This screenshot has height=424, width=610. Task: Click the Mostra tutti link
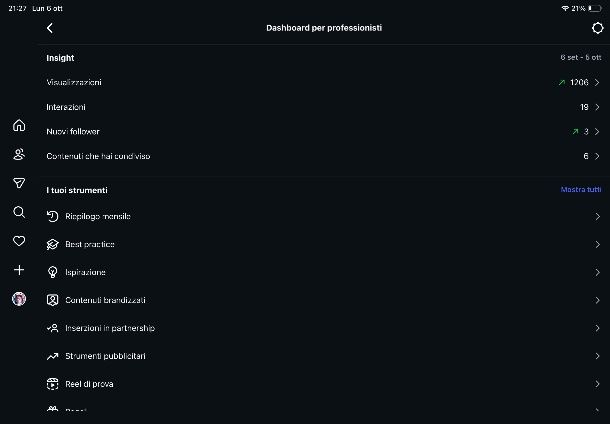(580, 190)
